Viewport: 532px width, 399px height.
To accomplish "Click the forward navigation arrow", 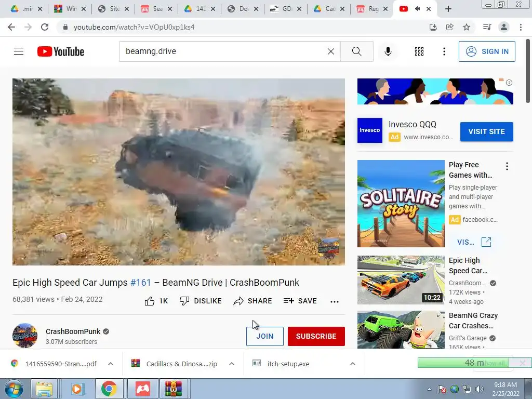I will (x=28, y=27).
